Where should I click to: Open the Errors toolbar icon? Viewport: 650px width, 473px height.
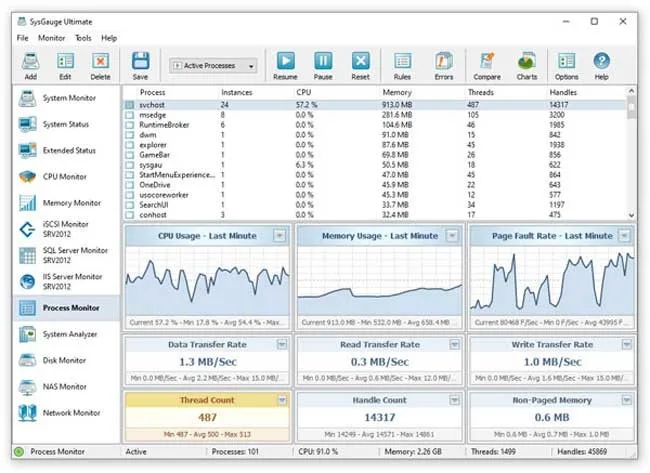point(444,65)
